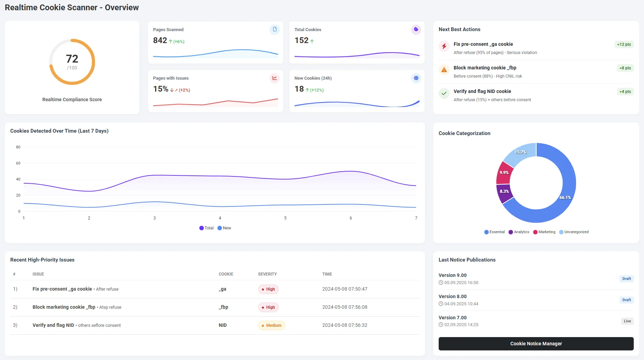Click the 15.7% Uncategorized donut segment

[521, 152]
